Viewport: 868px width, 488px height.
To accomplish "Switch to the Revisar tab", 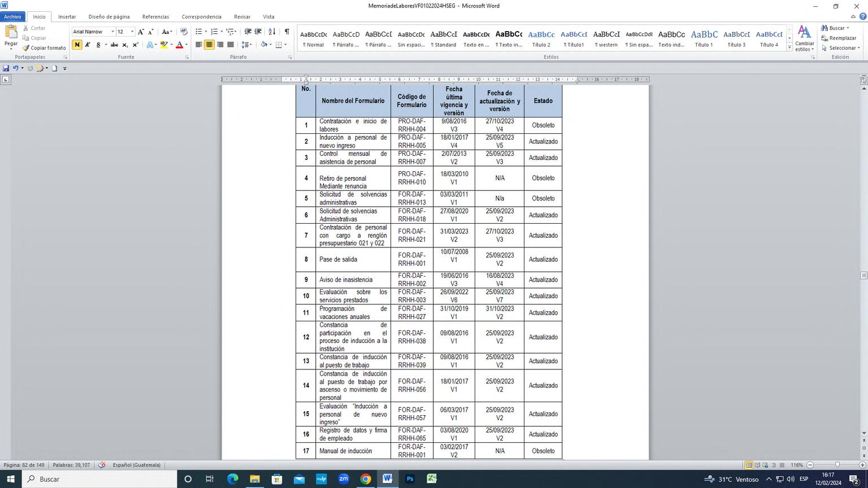I will [242, 17].
